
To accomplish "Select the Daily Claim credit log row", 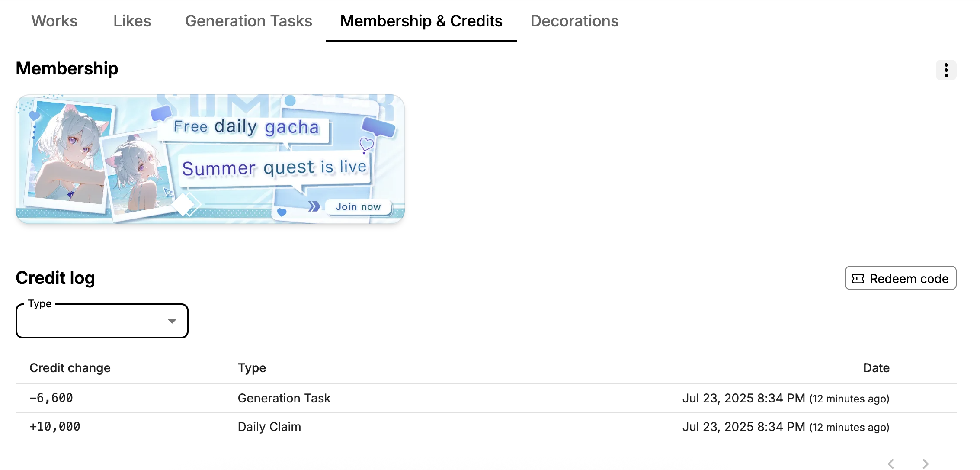I will point(486,427).
